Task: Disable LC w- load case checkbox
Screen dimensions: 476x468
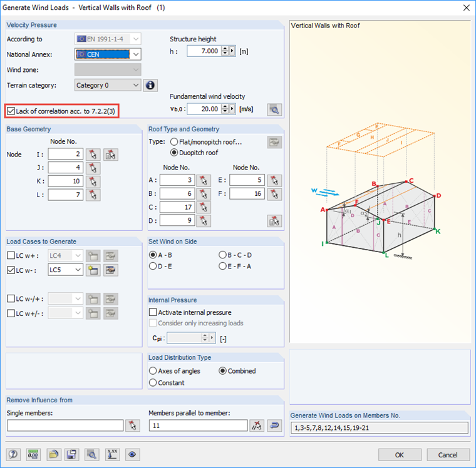Action: coord(11,270)
